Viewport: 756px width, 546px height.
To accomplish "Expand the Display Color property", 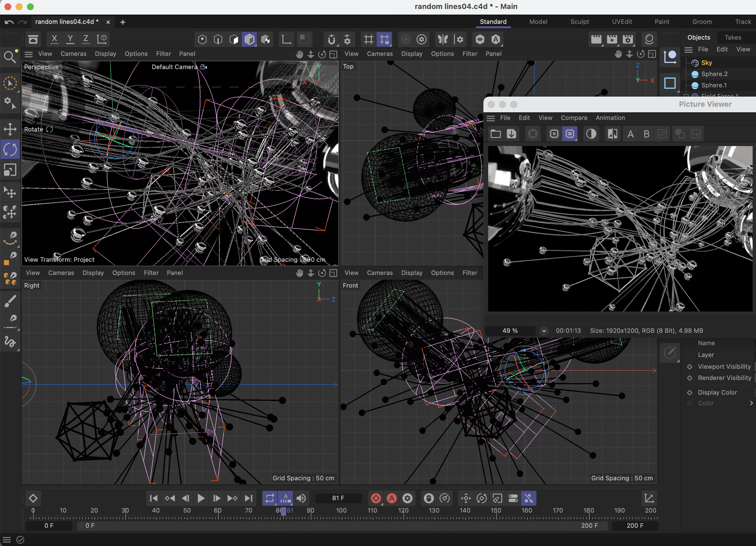I will point(749,403).
